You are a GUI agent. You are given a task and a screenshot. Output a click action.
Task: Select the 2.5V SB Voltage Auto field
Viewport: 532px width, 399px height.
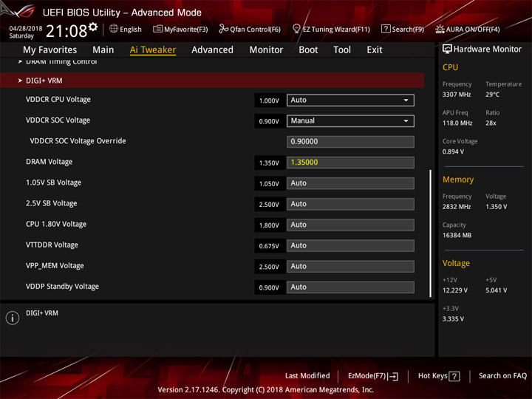(x=350, y=204)
